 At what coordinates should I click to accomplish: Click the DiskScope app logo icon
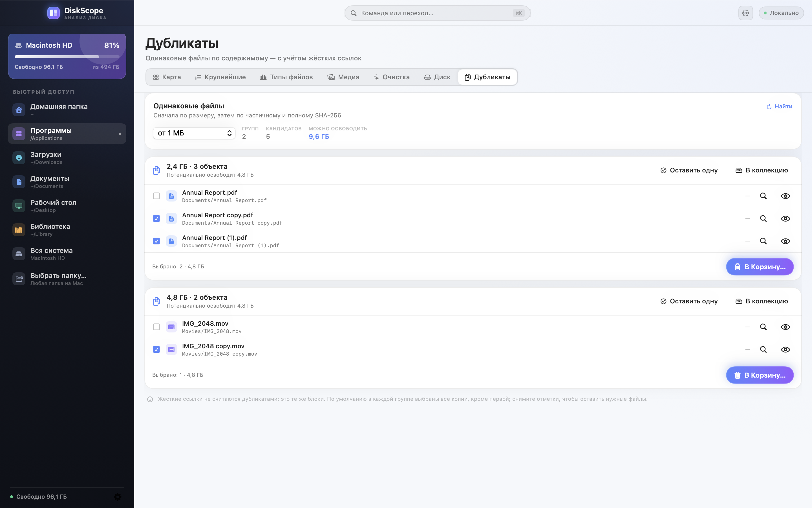[53, 13]
